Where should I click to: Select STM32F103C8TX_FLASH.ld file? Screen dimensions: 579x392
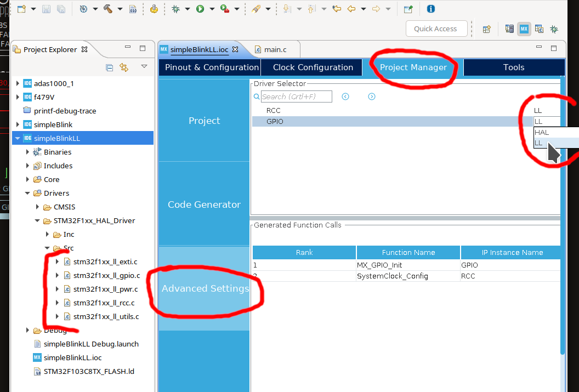[x=89, y=371]
